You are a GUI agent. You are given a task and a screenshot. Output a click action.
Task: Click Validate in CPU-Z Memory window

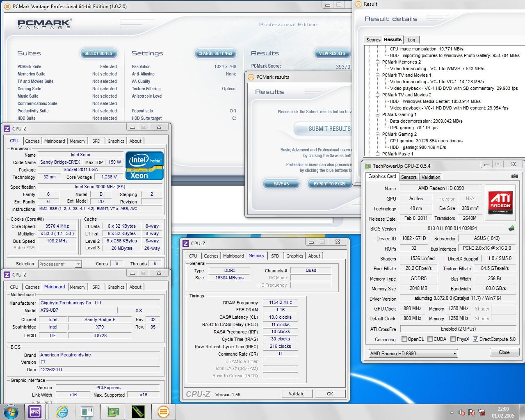click(x=297, y=394)
